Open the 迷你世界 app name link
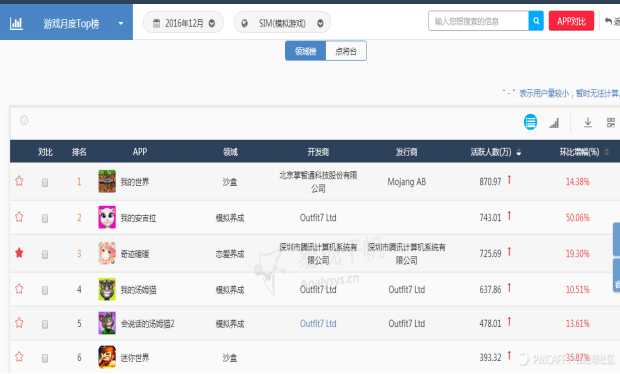 pos(135,358)
